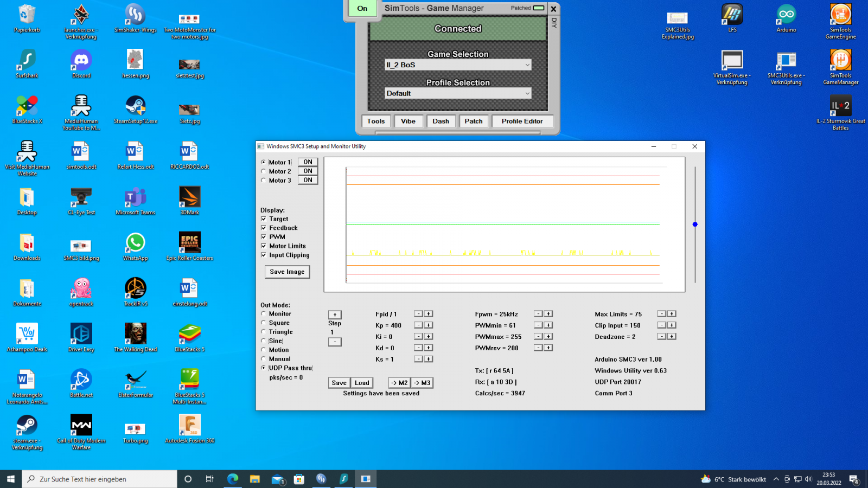Uncheck the Feedback display checkbox
The height and width of the screenshot is (488, 868).
click(264, 228)
